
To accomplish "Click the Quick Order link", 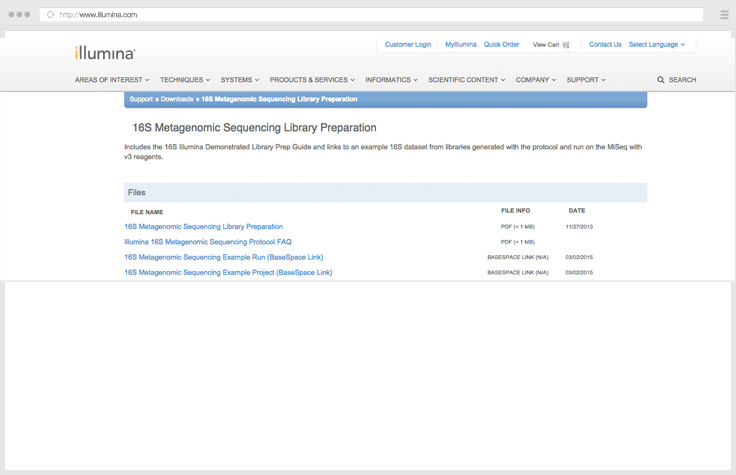I will click(501, 45).
